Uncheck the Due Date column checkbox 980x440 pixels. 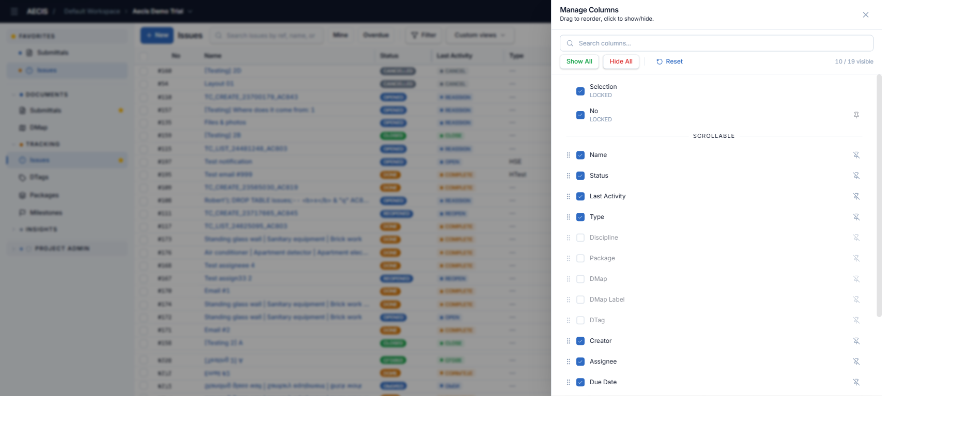click(580, 382)
